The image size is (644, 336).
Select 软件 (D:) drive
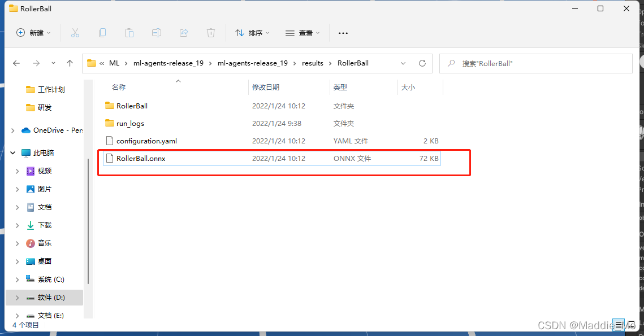[45, 298]
